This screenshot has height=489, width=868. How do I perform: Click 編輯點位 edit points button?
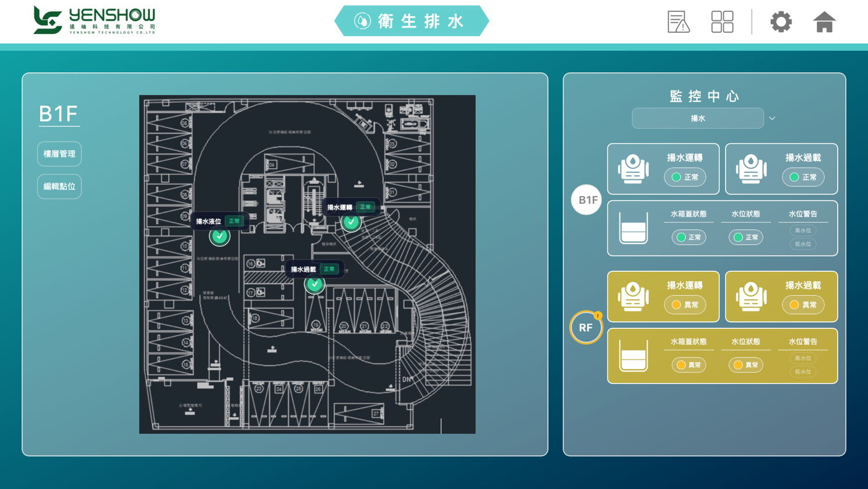59,187
